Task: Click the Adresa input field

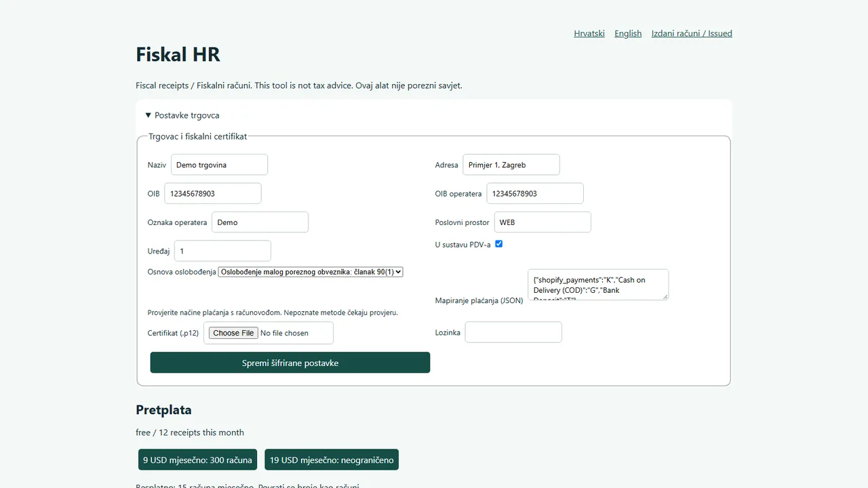Action: tap(511, 165)
